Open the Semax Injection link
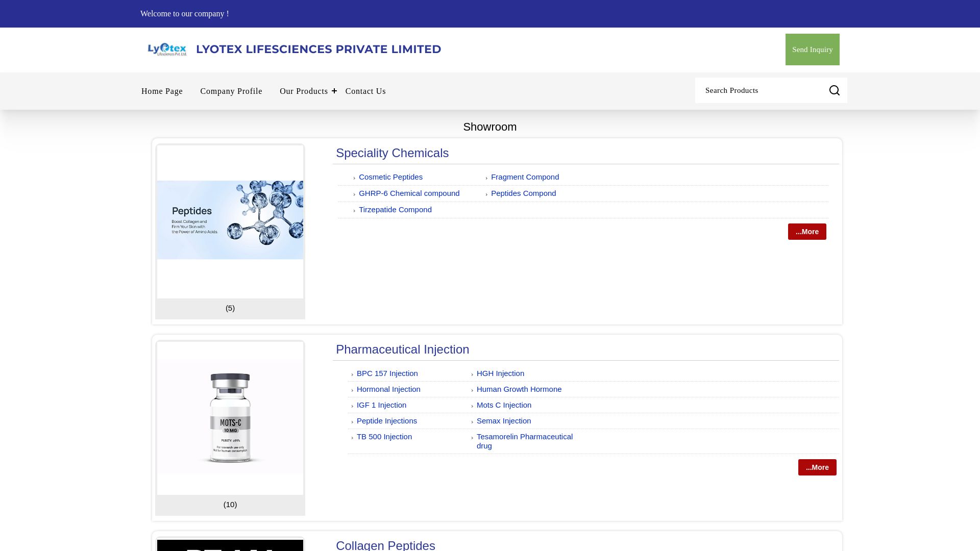The width and height of the screenshot is (980, 551). pyautogui.click(x=504, y=421)
